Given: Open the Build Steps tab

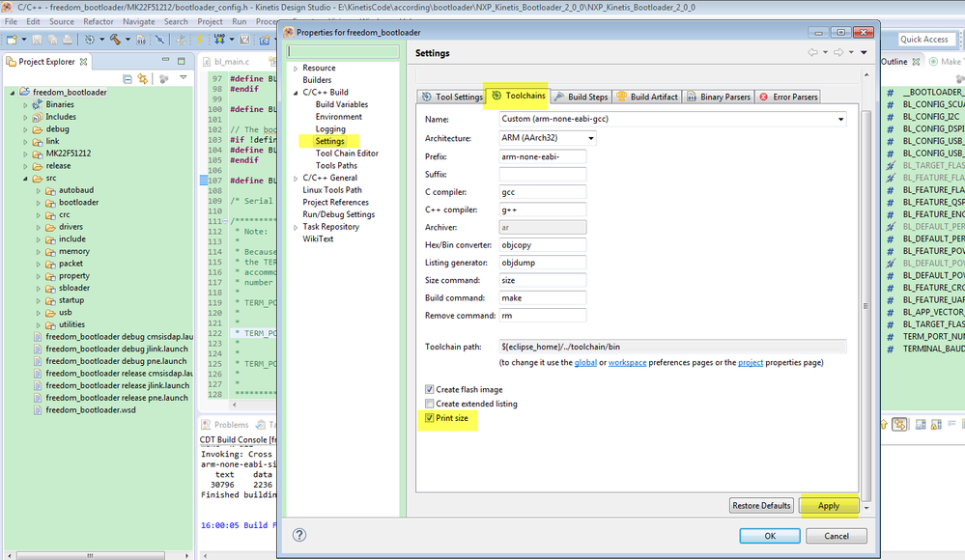Looking at the screenshot, I should pos(581,97).
